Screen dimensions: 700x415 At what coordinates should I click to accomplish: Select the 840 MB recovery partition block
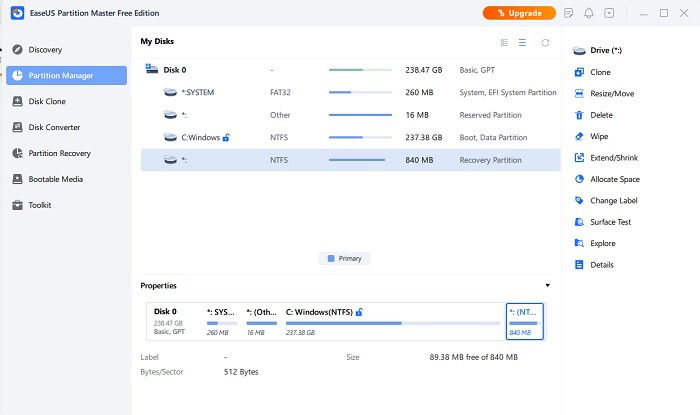[x=525, y=321]
